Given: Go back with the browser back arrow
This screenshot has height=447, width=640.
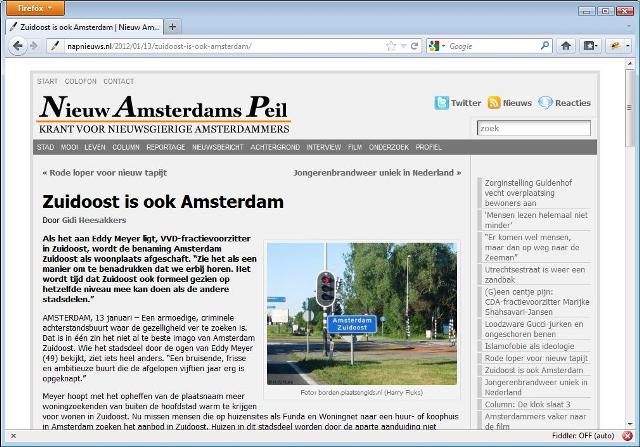Looking at the screenshot, I should coord(17,46).
